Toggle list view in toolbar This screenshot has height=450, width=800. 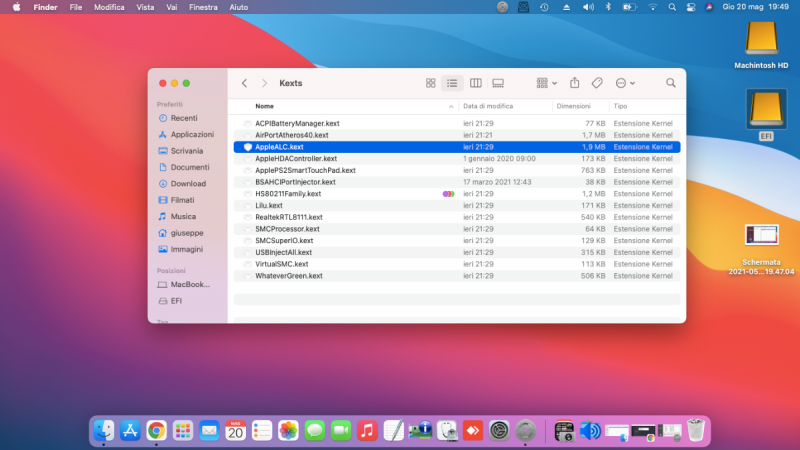point(453,83)
